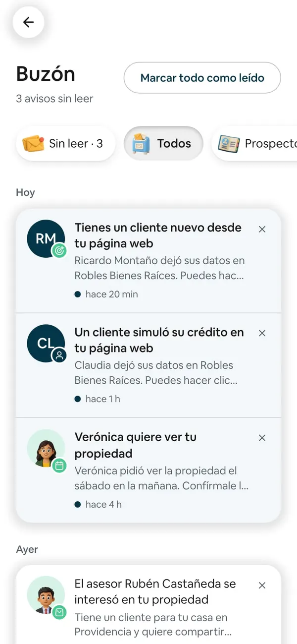The height and width of the screenshot is (644, 297).
Task: Open 'Verónica quiere ver tu propiedad' notification
Action: pyautogui.click(x=148, y=470)
